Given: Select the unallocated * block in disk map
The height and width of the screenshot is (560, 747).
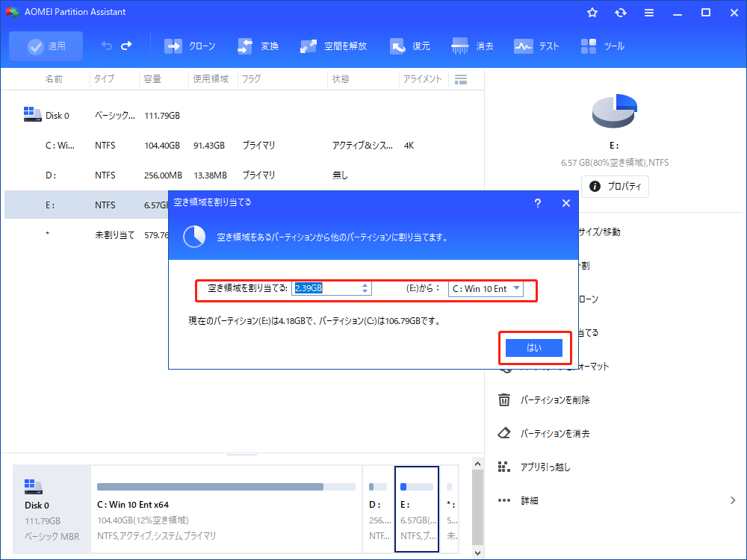Looking at the screenshot, I should [450, 509].
